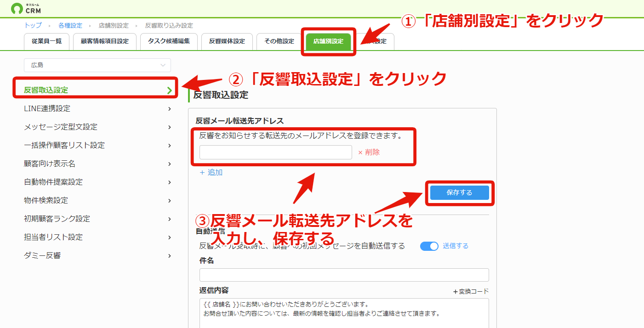The height and width of the screenshot is (328, 644).
Task: Open 自動物件提案設定 in the sidebar
Action: point(98,182)
